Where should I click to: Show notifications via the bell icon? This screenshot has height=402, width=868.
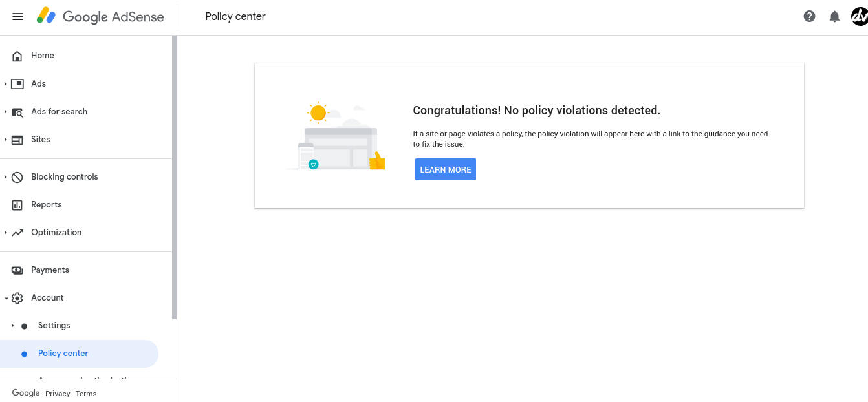pos(834,17)
